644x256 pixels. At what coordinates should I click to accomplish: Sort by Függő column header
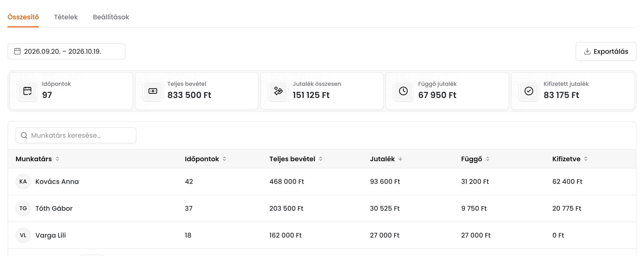point(475,159)
